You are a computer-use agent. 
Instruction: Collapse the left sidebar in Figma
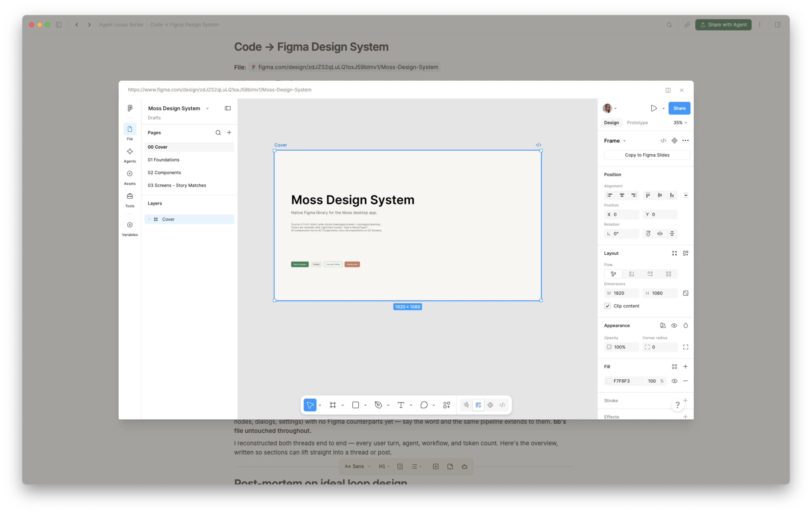pyautogui.click(x=228, y=108)
